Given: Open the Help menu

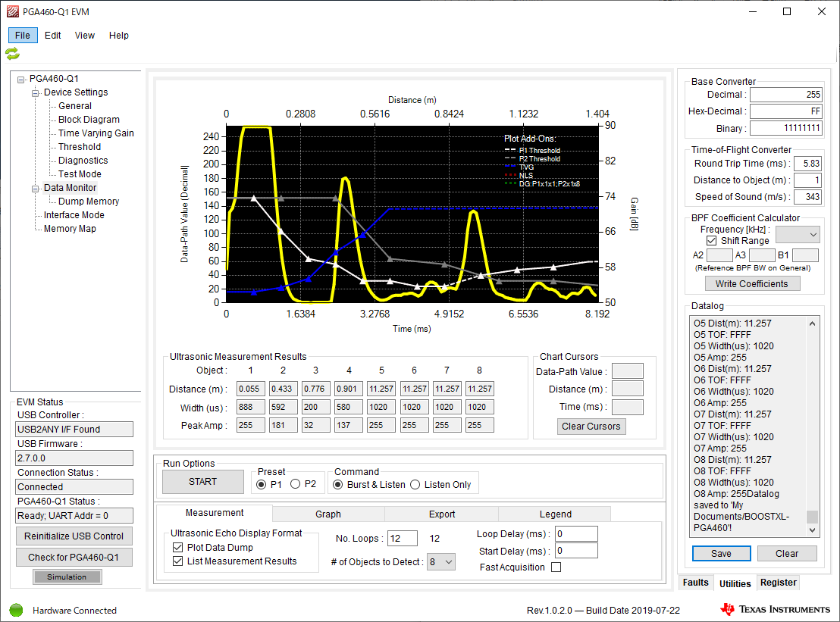Looking at the screenshot, I should click(x=119, y=36).
